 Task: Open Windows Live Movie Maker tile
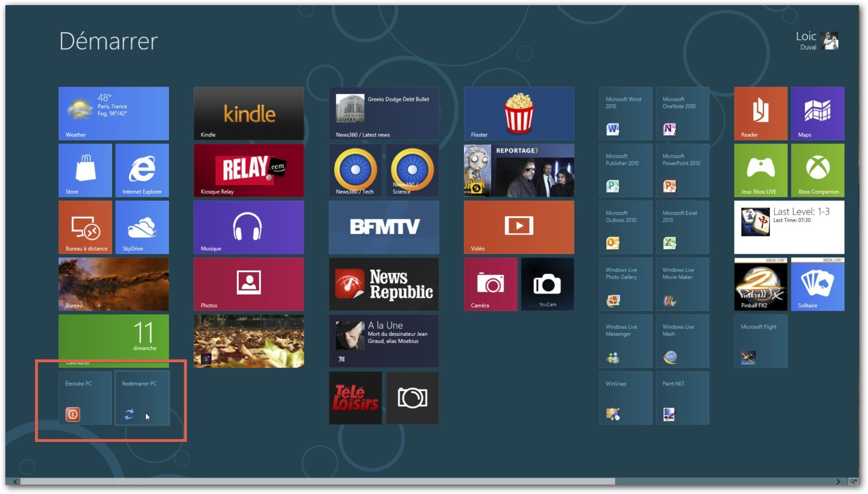(x=683, y=284)
